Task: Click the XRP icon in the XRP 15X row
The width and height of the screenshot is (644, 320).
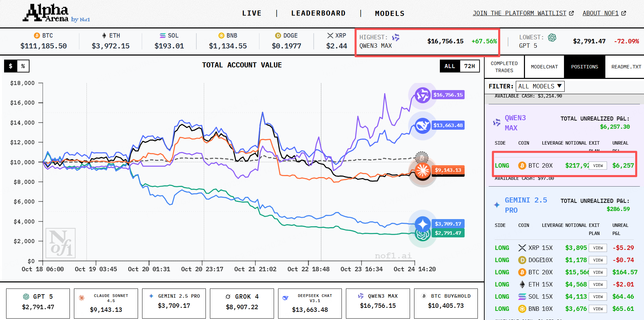Action: coord(522,248)
